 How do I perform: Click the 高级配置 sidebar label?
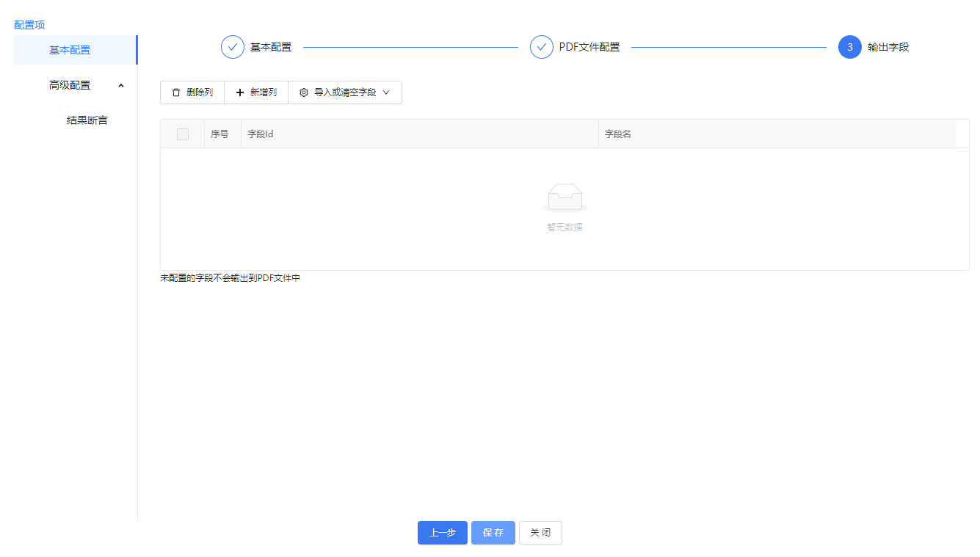(x=70, y=85)
